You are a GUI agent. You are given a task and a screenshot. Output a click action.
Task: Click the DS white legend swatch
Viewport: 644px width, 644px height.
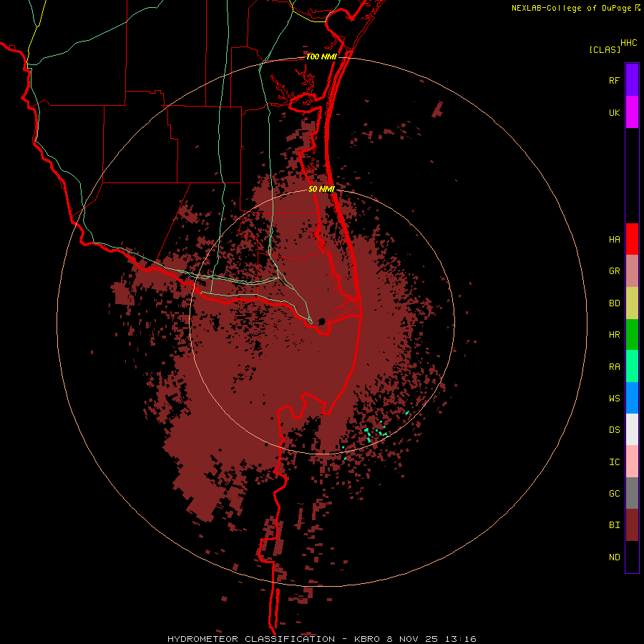632,429
